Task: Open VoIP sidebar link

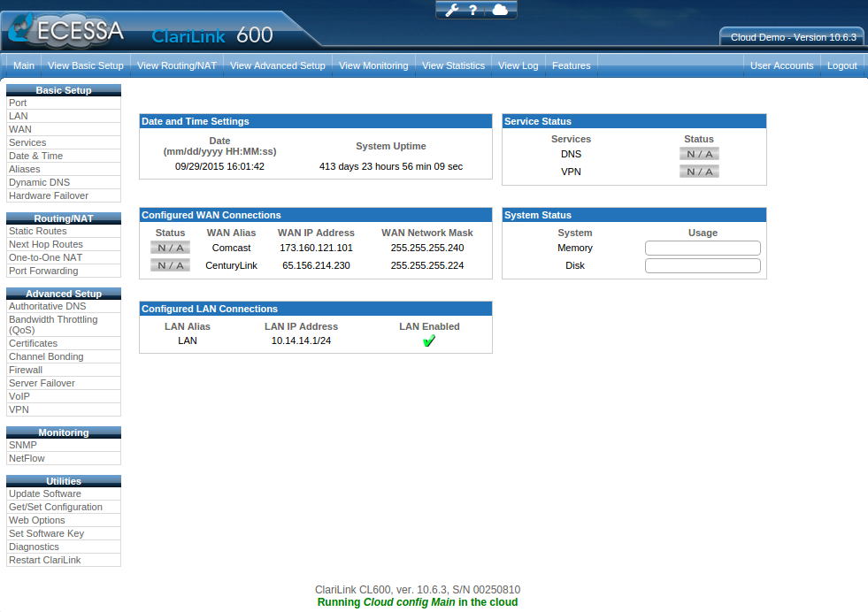Action: 64,397
